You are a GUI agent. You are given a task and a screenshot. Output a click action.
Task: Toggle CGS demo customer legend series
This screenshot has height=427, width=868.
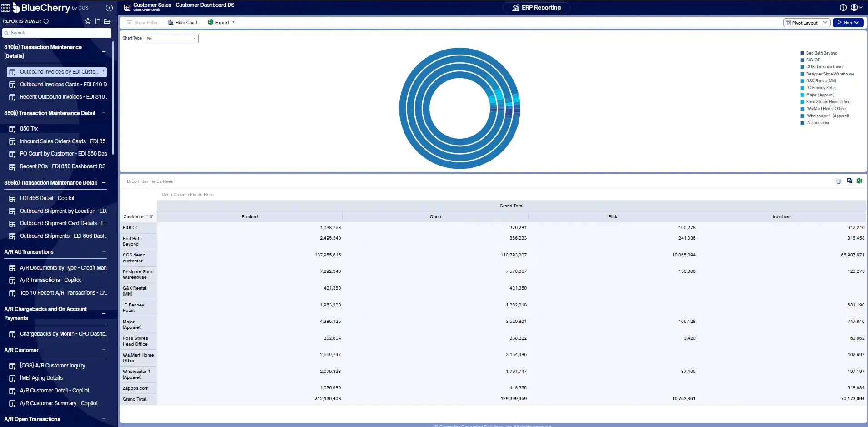click(x=822, y=67)
